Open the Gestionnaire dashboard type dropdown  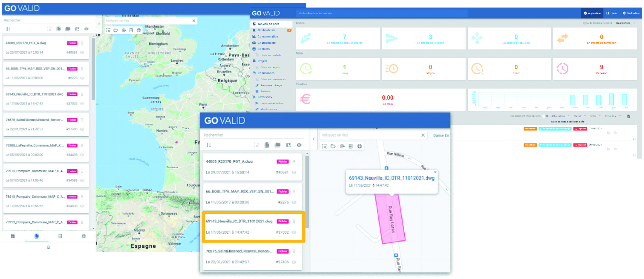(625, 23)
